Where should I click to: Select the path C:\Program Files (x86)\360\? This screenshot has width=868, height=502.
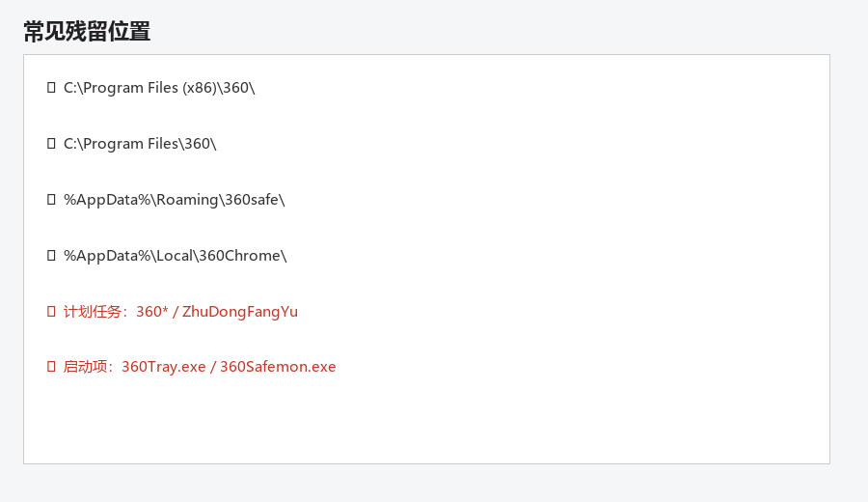pyautogui.click(x=159, y=88)
